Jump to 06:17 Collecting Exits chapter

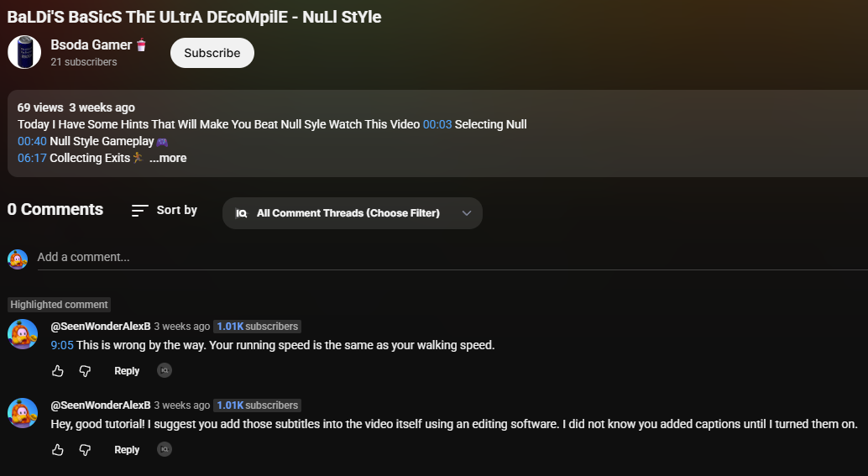pos(32,158)
